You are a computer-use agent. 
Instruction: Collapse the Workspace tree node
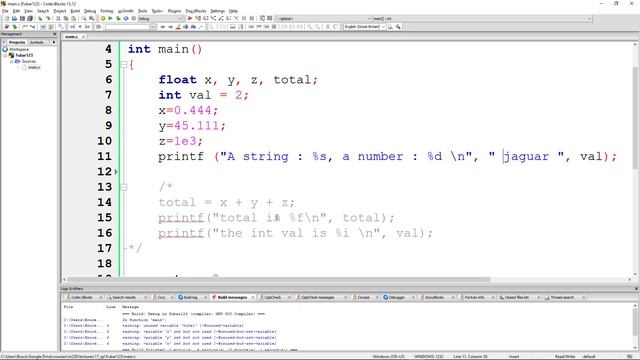[x=5, y=49]
